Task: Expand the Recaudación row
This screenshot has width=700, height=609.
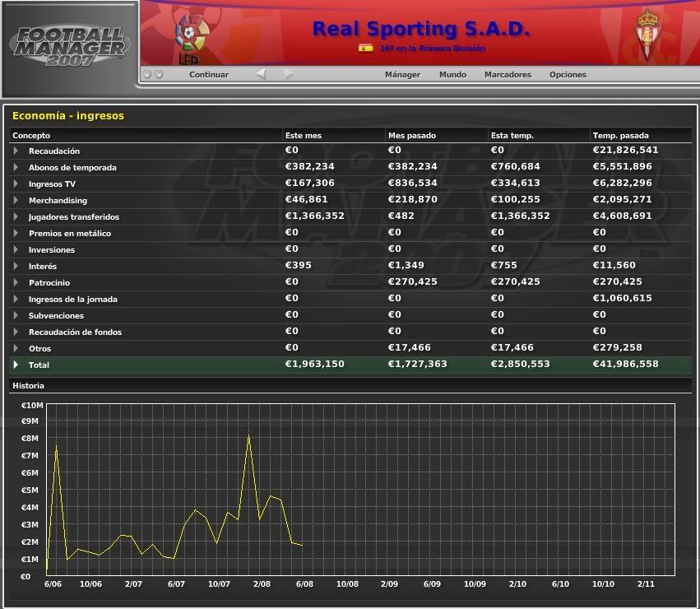Action: pyautogui.click(x=16, y=151)
